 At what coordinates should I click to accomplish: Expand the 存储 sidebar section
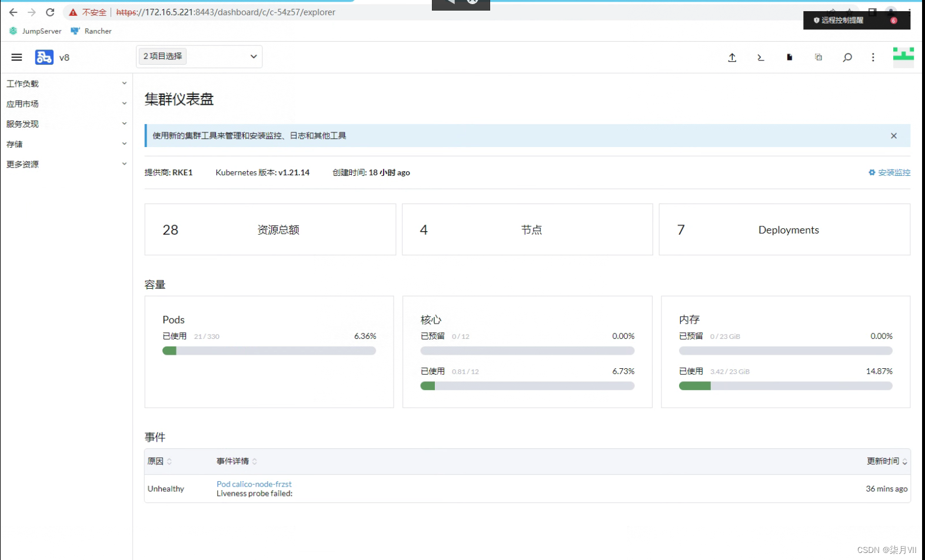[x=66, y=144]
